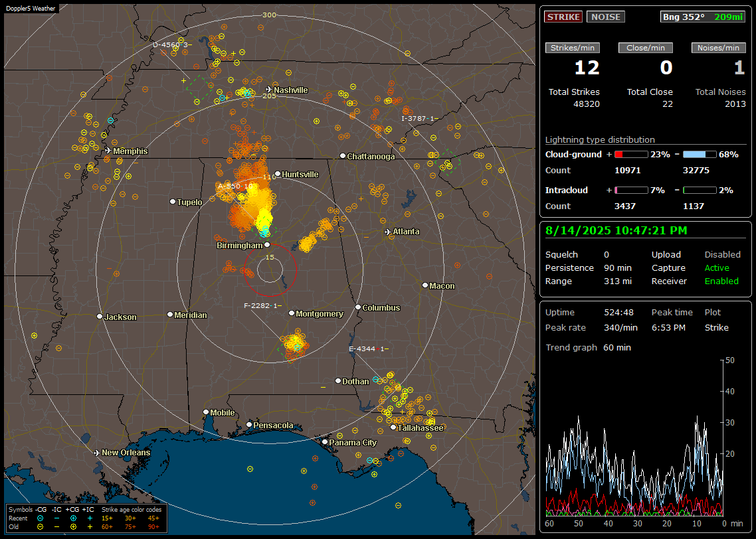
Task: Click the 205 range ring label
Action: [269, 96]
